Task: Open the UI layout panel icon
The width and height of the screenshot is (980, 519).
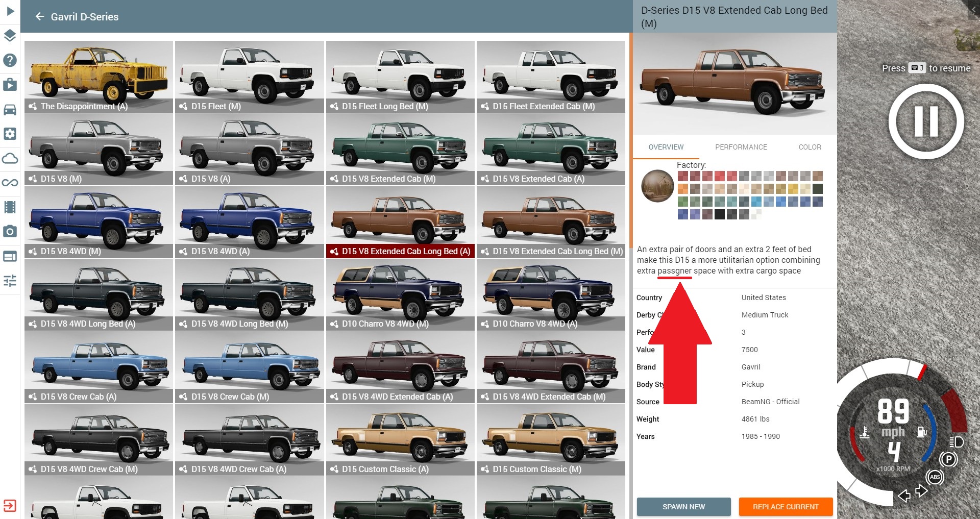Action: (x=10, y=256)
